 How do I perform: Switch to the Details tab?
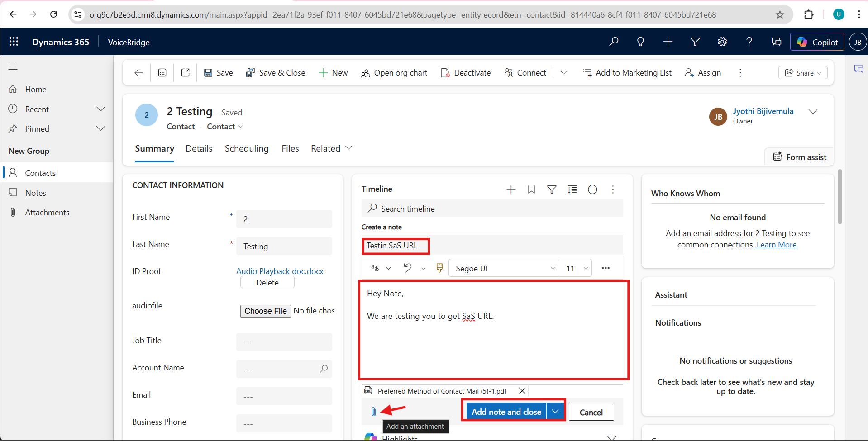click(x=199, y=148)
